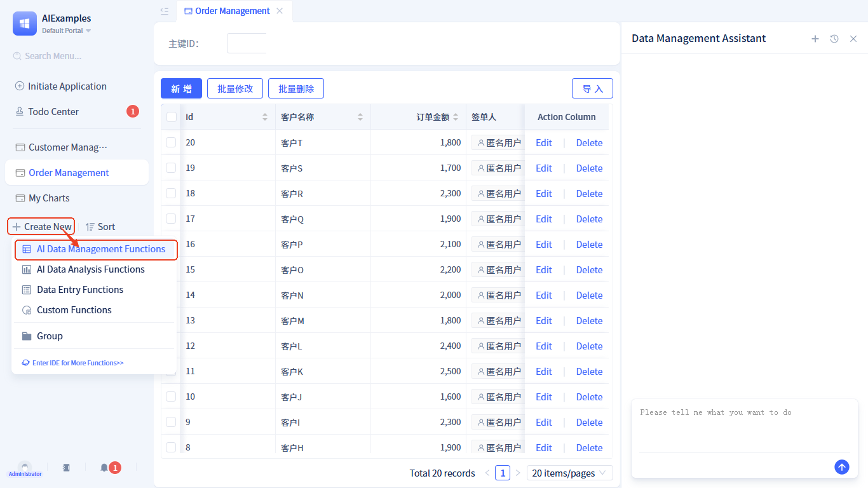This screenshot has height=488, width=868.
Task: Start new chat with plus icon
Action: [815, 39]
